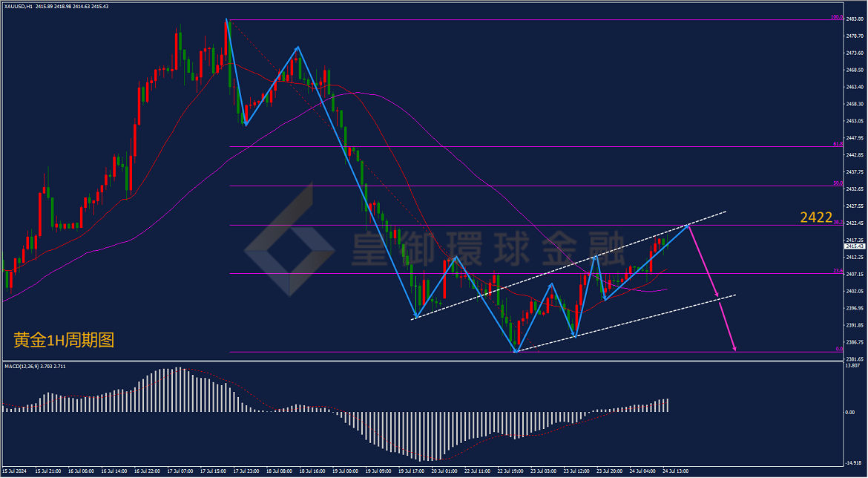Click the -14.918 MACD scale value
Image resolution: width=868 pixels, height=478 pixels.
[x=854, y=462]
